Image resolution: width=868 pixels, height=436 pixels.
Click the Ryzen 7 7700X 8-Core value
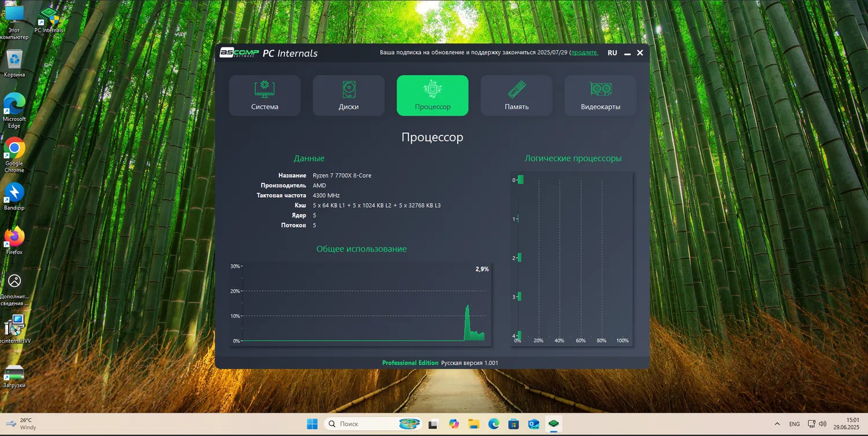[x=342, y=175]
